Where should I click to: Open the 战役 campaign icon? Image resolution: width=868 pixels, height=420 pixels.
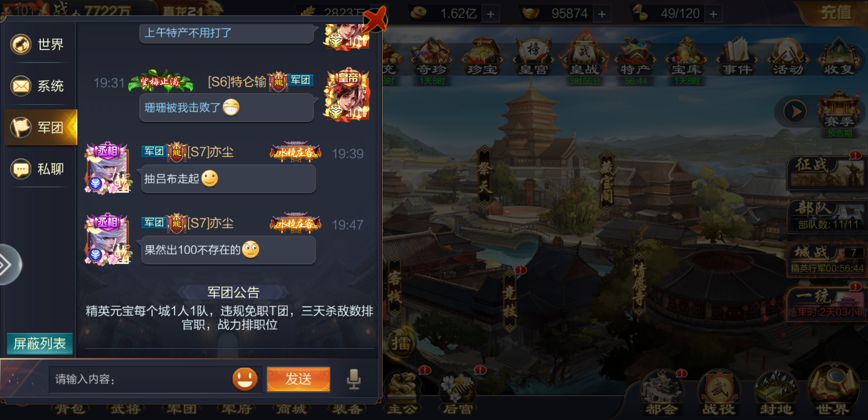pos(719,392)
